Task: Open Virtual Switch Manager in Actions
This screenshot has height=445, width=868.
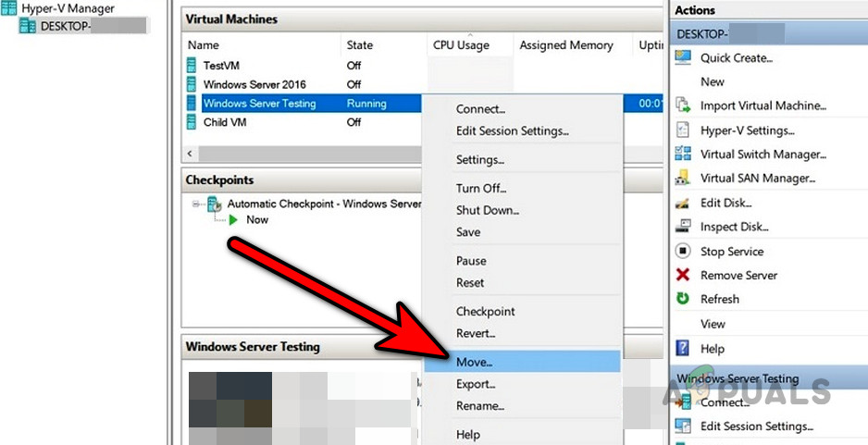Action: tap(763, 155)
